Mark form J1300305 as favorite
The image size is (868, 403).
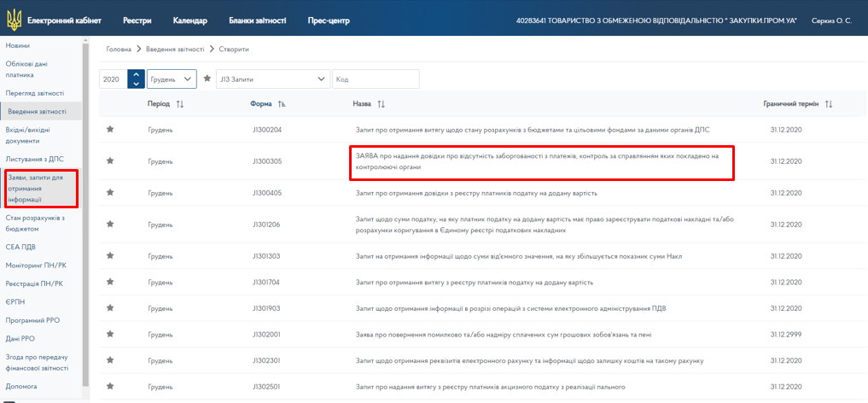point(109,161)
